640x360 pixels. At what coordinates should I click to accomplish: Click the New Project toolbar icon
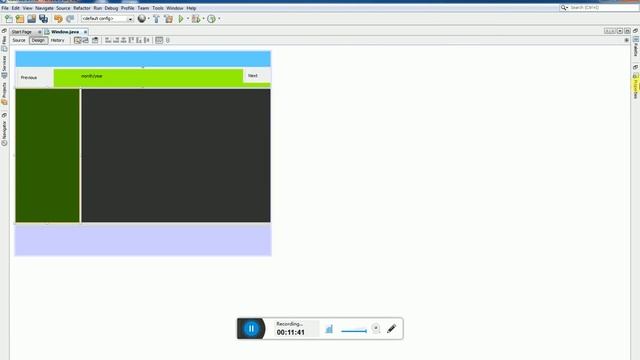pos(20,19)
